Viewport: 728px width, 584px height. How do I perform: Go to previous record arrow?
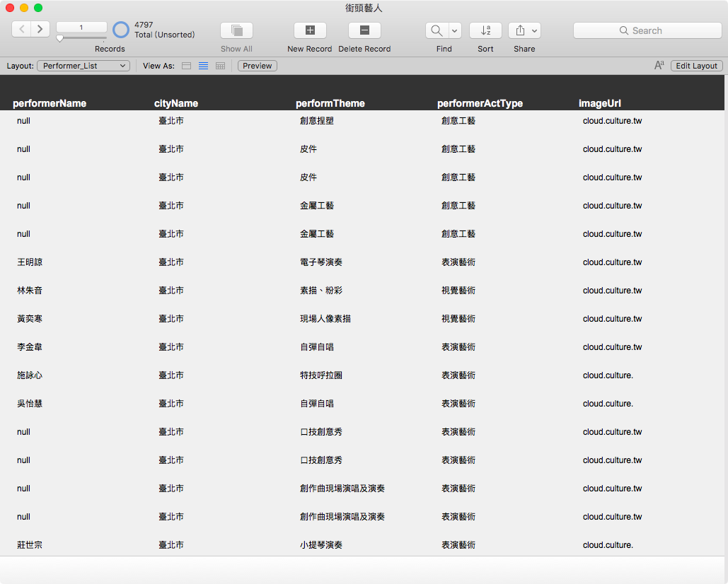point(21,29)
